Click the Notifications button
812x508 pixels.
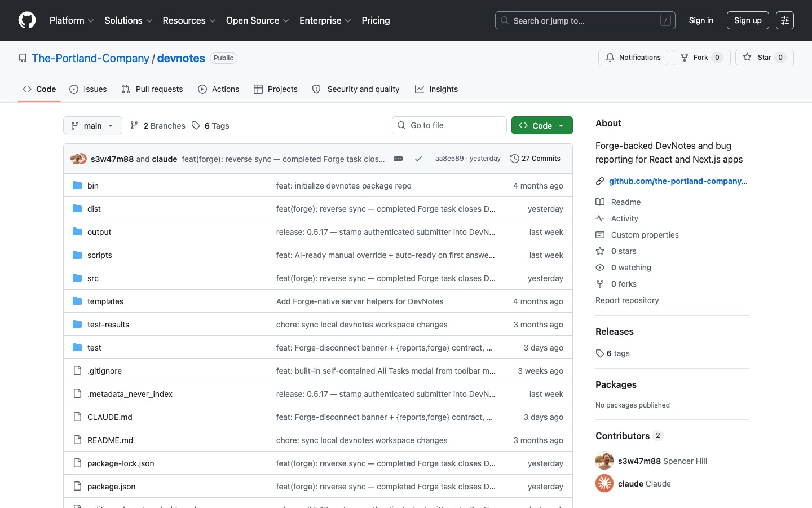pos(633,58)
